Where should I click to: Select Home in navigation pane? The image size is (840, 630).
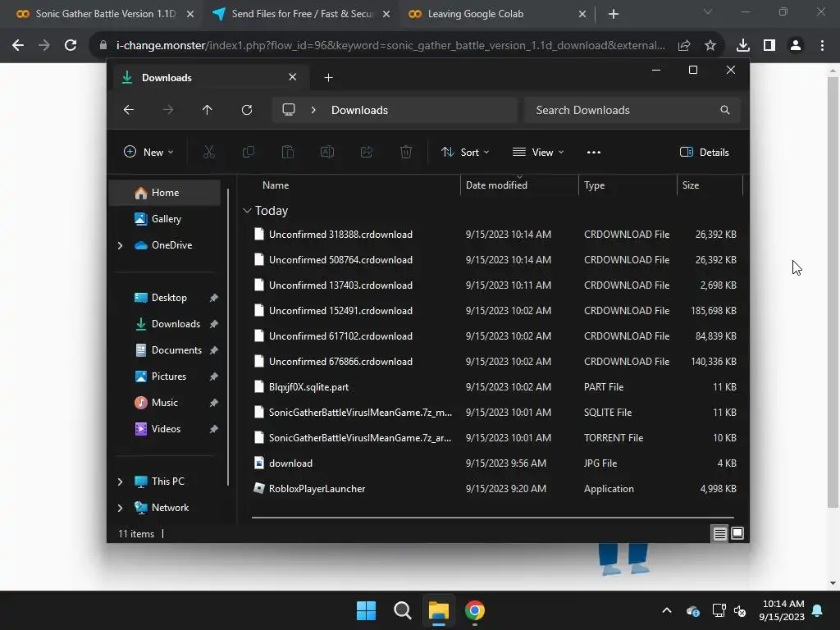pyautogui.click(x=164, y=193)
